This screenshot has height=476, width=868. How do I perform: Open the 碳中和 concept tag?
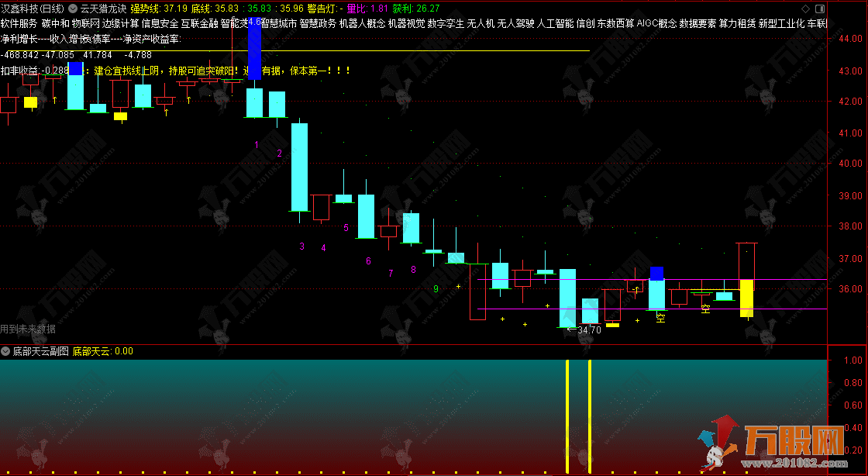click(x=55, y=23)
